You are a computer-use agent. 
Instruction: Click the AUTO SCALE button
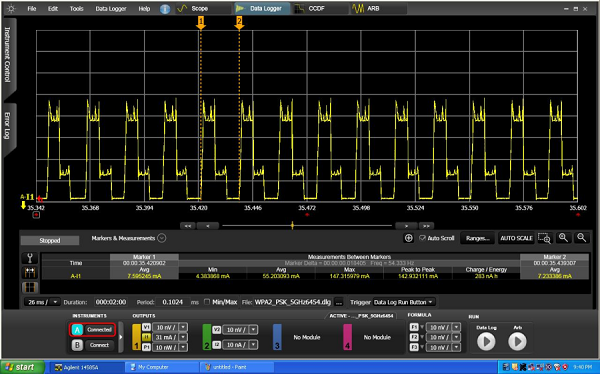click(517, 238)
